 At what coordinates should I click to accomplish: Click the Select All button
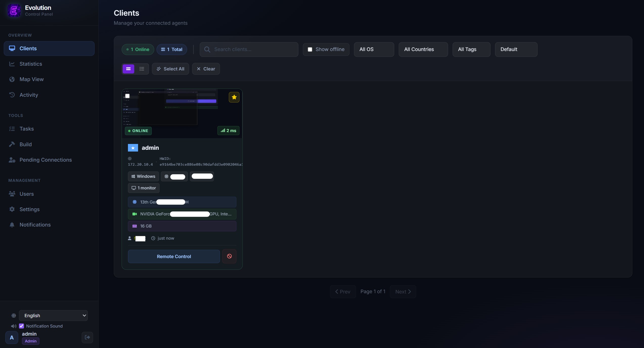170,69
